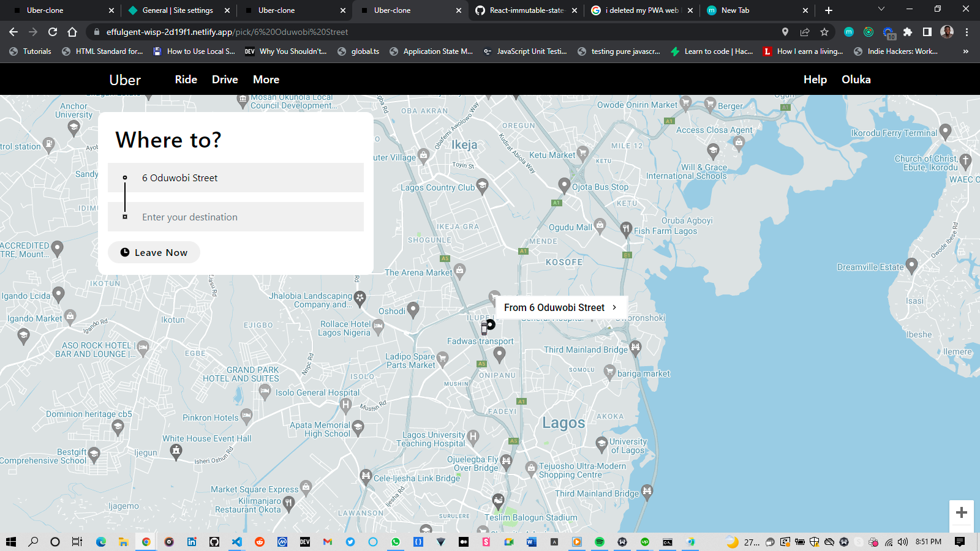Click the location permission icon in address bar
The height and width of the screenshot is (551, 980).
coord(785,32)
